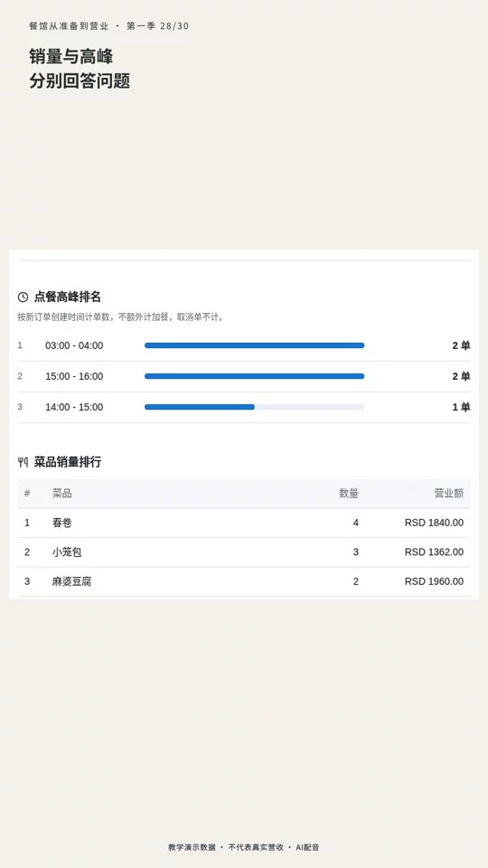Select the 14:00 - 15:00 time slot
The height and width of the screenshot is (868, 488).
click(x=74, y=407)
